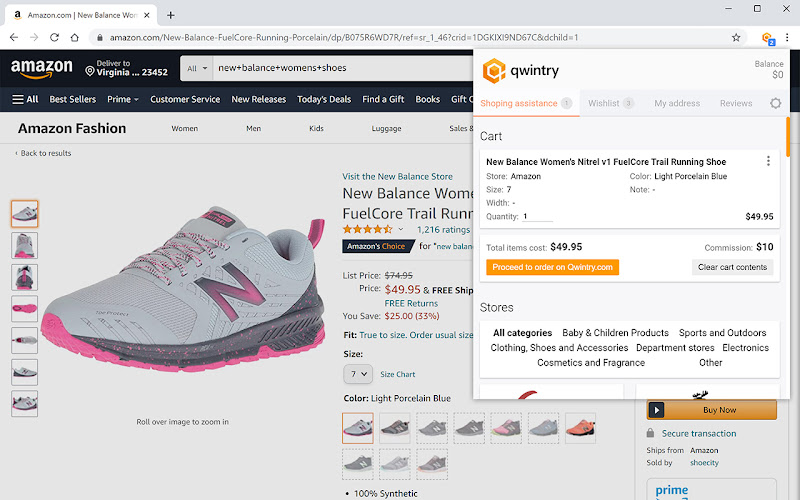Screen dimensions: 800x500
Task: Click the browser forward arrow
Action: [x=34, y=37]
